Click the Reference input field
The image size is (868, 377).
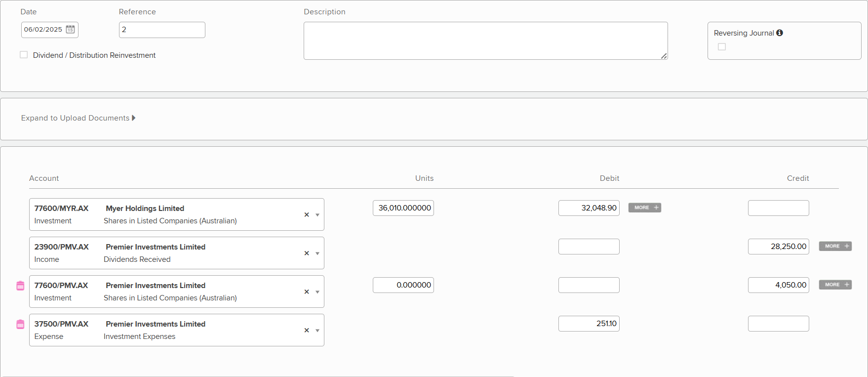(x=162, y=30)
